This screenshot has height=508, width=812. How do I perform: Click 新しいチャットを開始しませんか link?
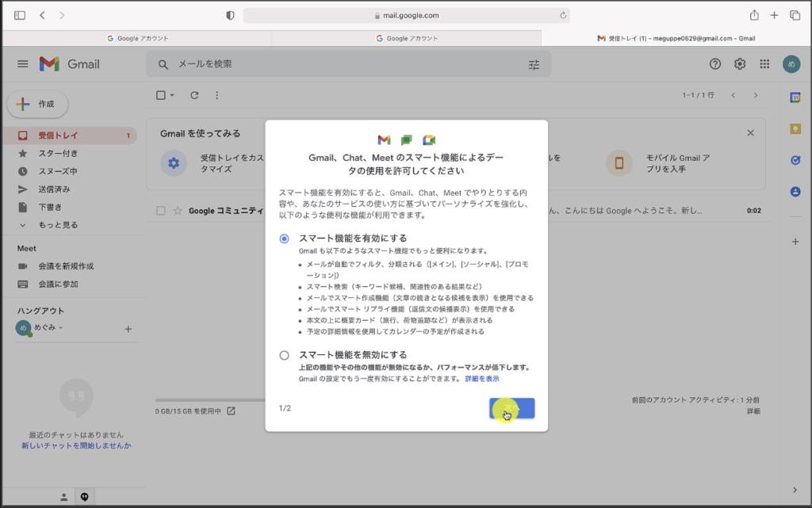tap(76, 446)
